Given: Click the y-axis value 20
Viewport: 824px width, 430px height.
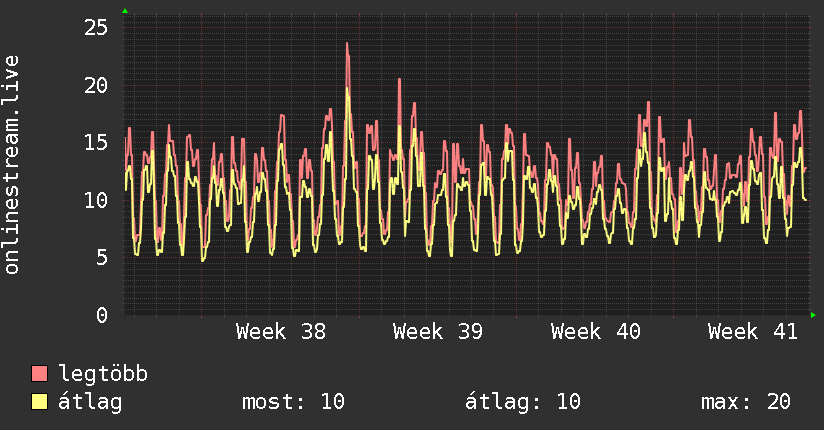Looking at the screenshot, I should click(x=96, y=85).
